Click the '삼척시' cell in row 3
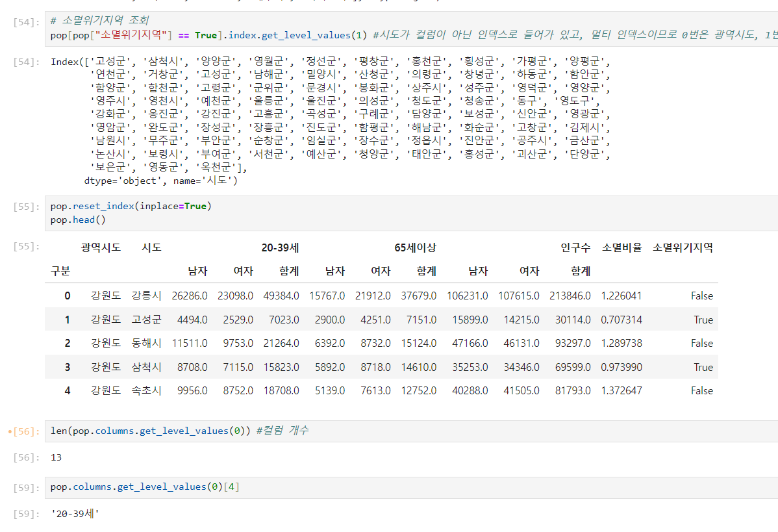 coord(146,367)
